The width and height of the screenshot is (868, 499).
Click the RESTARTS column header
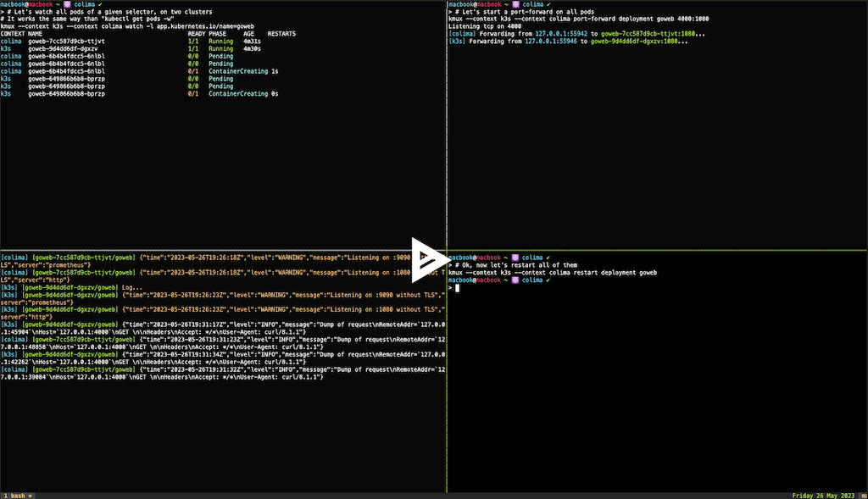[x=281, y=34]
